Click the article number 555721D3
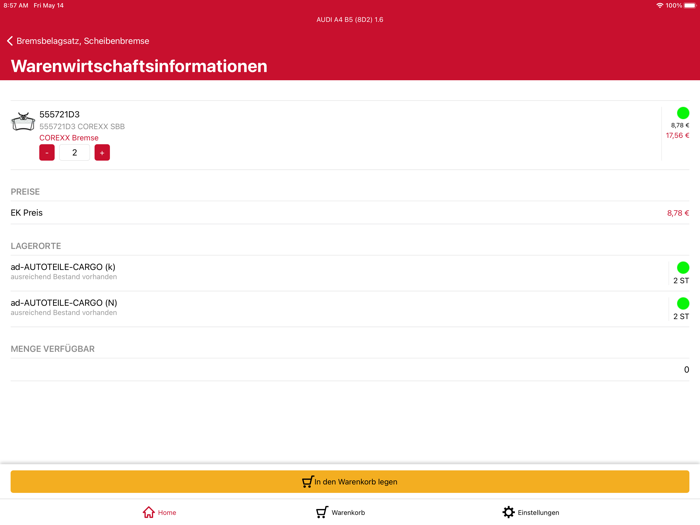This screenshot has width=700, height=525. coord(59,115)
